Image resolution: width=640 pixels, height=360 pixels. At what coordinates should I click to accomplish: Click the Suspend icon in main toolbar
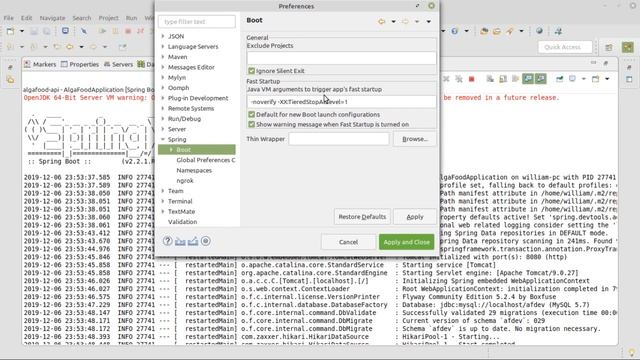point(116,31)
